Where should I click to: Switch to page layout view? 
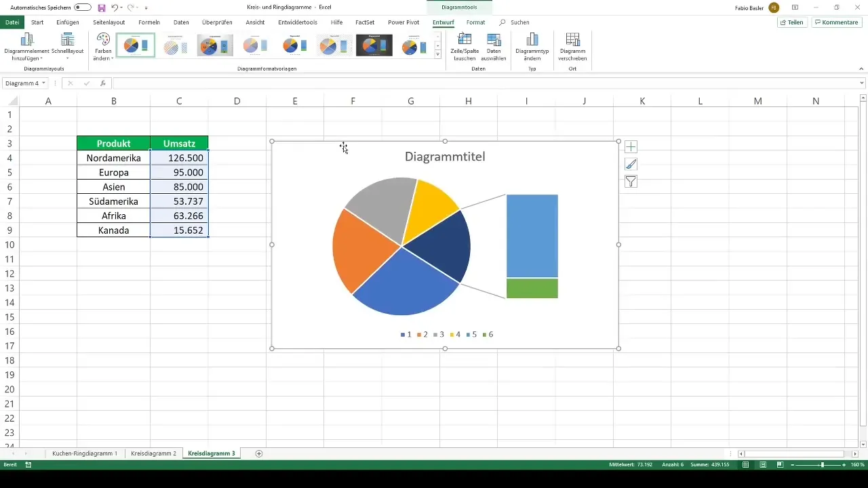[763, 464]
